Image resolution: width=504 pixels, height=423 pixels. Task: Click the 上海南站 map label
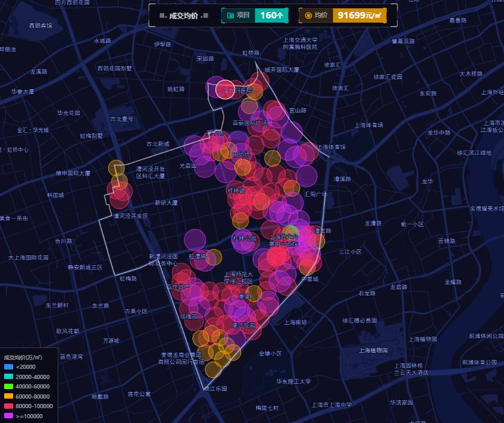pyautogui.click(x=295, y=322)
